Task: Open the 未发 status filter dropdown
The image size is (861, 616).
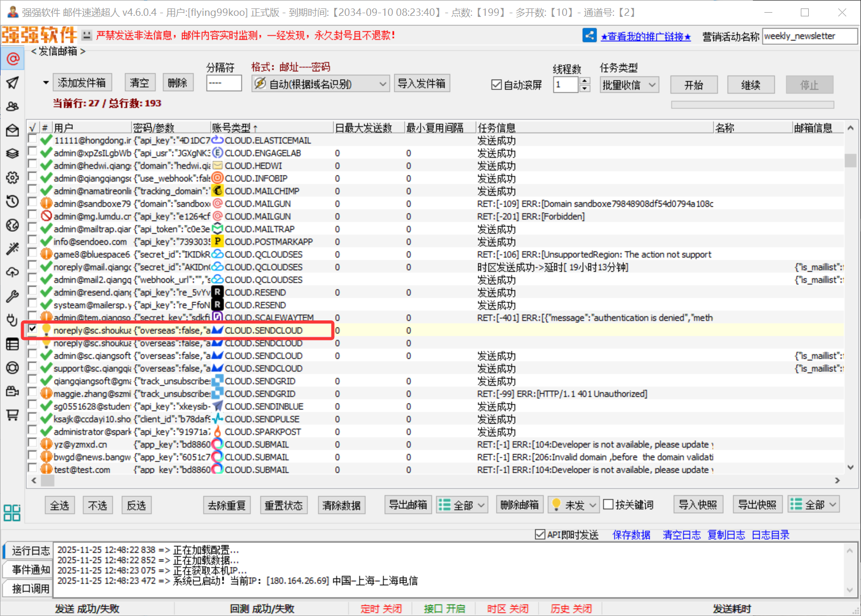Action: coord(573,505)
